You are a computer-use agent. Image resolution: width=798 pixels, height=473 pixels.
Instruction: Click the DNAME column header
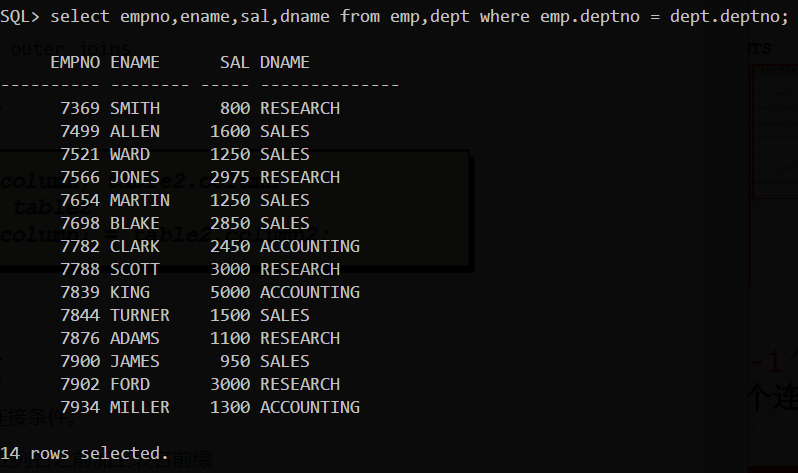click(284, 62)
